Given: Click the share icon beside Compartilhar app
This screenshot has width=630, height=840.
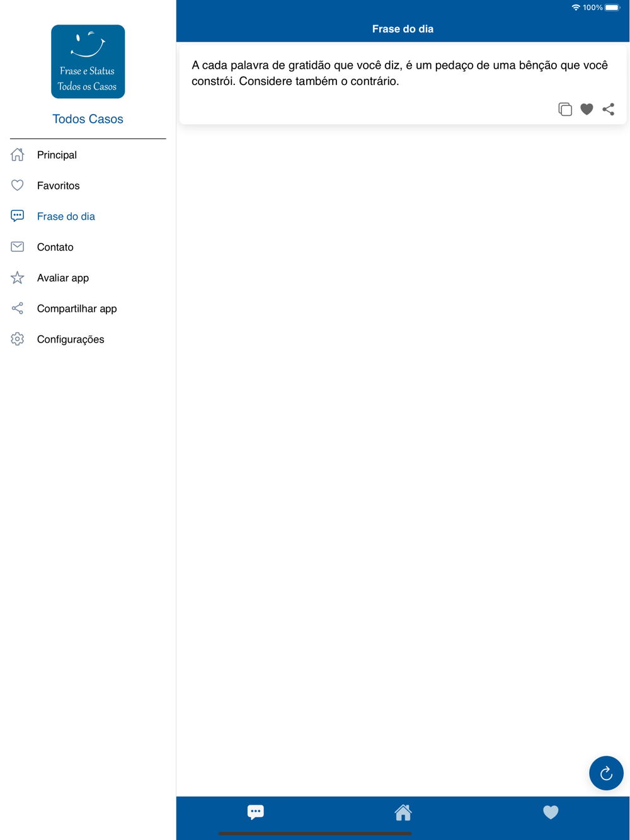Looking at the screenshot, I should tap(18, 308).
